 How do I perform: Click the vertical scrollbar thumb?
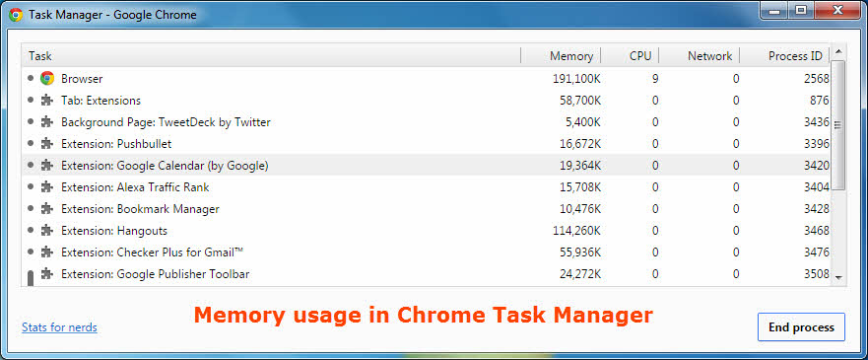(838, 125)
